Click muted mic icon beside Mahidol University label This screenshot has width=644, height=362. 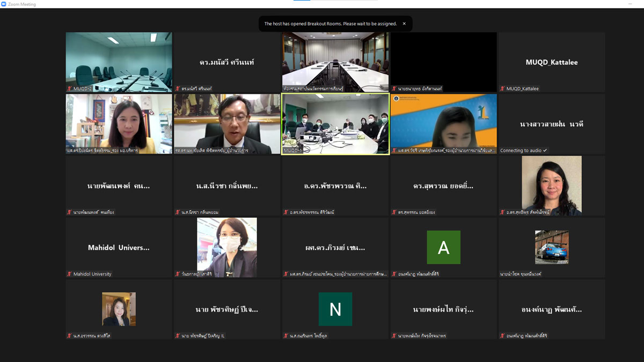[x=69, y=274]
